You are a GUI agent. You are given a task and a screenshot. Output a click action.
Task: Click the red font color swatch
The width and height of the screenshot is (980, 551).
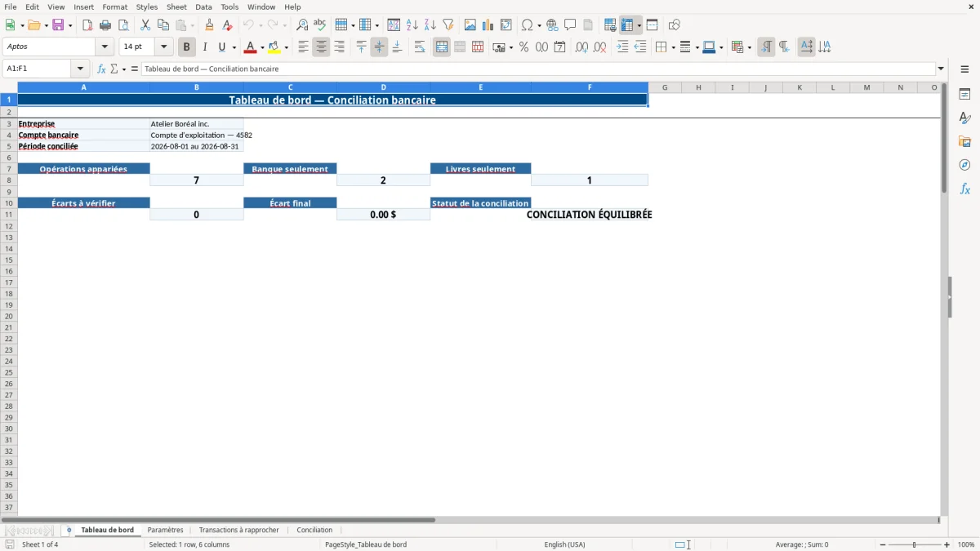[x=250, y=47]
